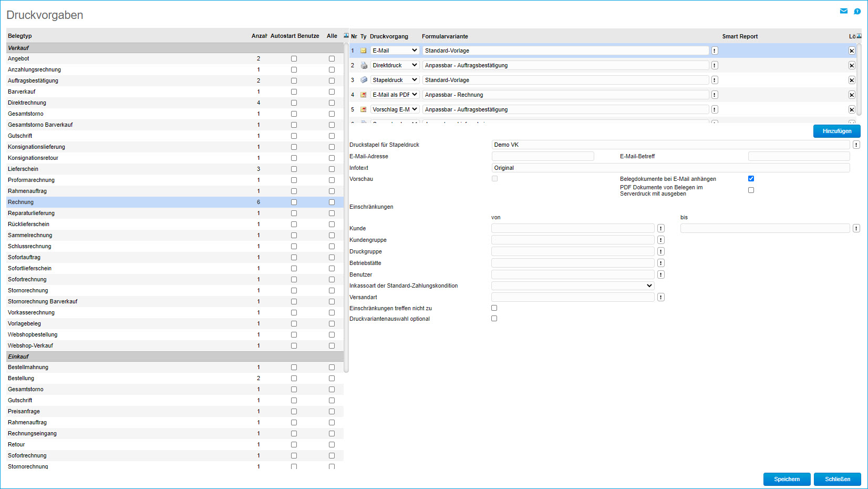The width and height of the screenshot is (868, 489).
Task: Toggle Autostart checkbox for Bestellung
Action: coord(294,378)
